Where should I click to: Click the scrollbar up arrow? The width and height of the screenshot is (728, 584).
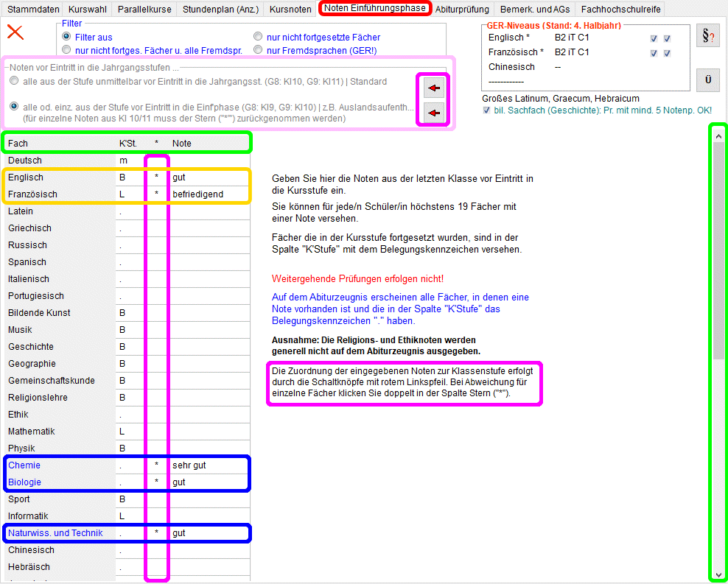[x=718, y=134]
